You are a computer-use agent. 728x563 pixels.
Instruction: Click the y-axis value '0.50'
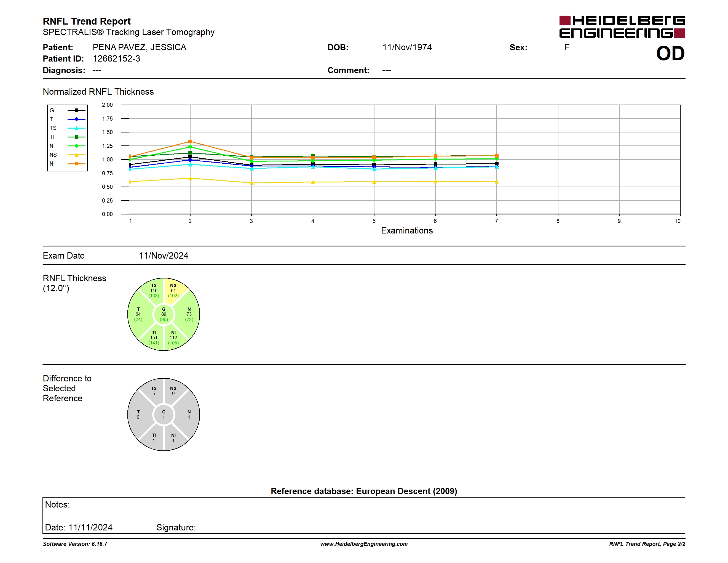(107, 187)
